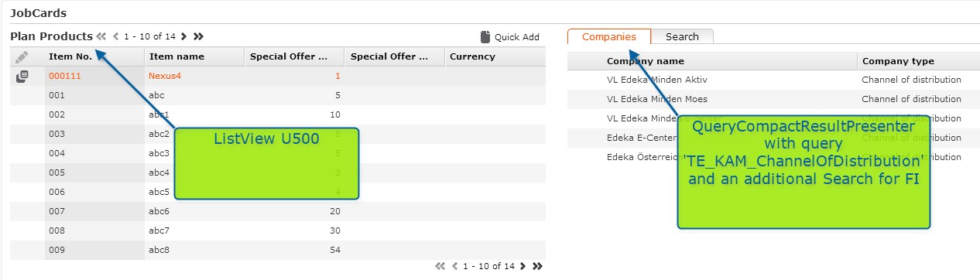Go to previous page in top pager
Screen dimensions: 980x280
coord(116,36)
